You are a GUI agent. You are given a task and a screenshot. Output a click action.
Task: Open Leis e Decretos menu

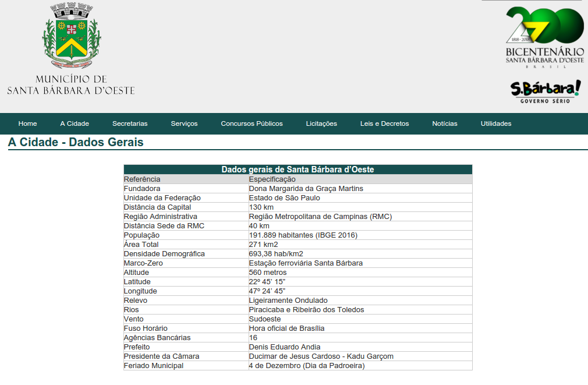click(x=384, y=123)
